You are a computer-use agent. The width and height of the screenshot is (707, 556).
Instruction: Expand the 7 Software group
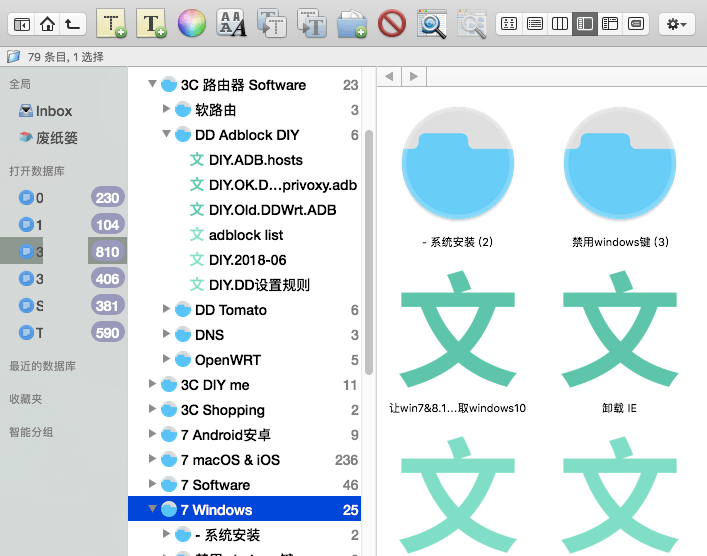coord(152,484)
